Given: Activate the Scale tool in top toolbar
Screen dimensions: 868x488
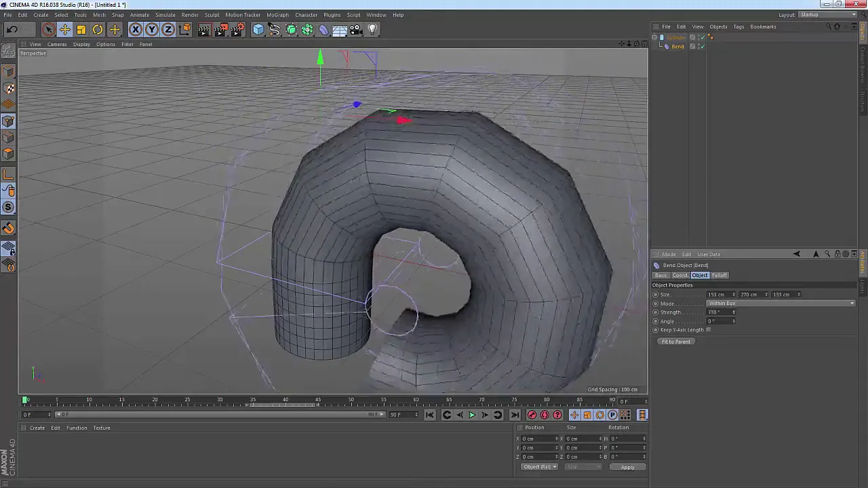Looking at the screenshot, I should (x=81, y=29).
